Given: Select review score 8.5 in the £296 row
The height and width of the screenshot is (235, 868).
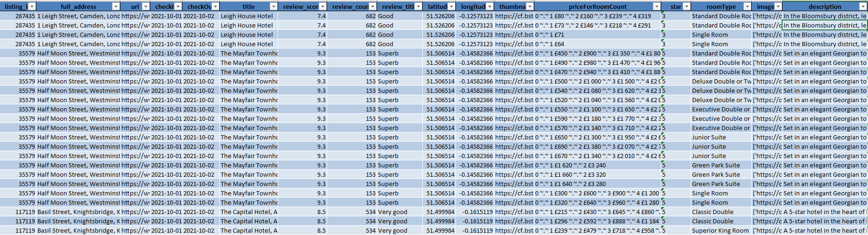Looking at the screenshot, I should [302, 221].
